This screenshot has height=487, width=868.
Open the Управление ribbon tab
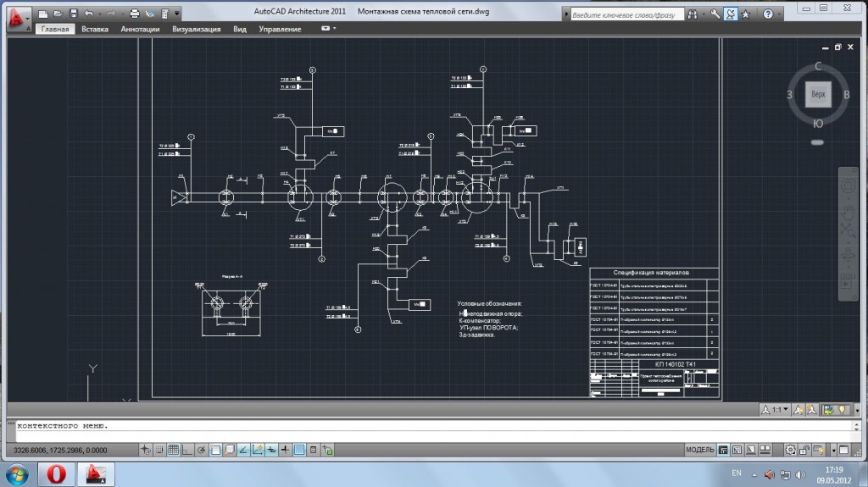pyautogui.click(x=280, y=29)
